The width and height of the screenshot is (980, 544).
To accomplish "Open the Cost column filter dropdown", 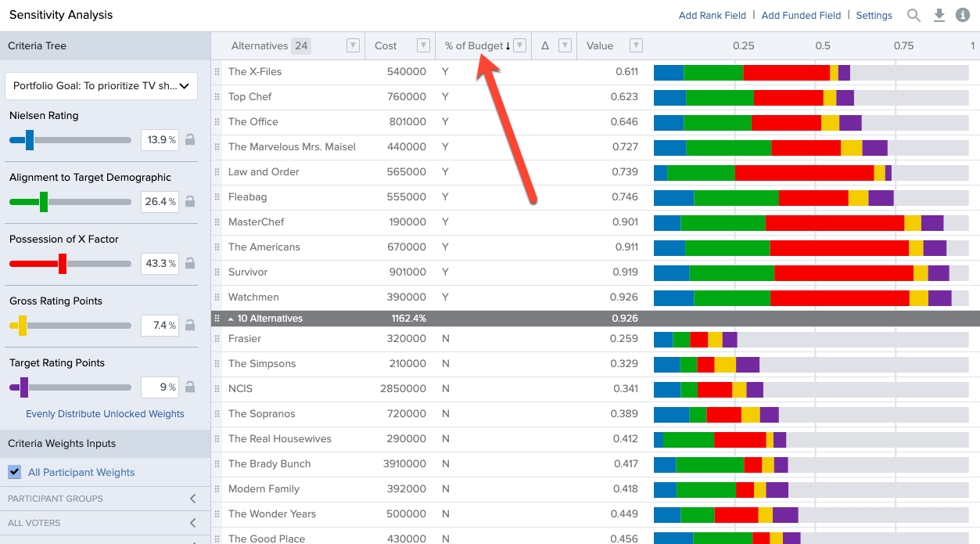I will pyautogui.click(x=423, y=45).
